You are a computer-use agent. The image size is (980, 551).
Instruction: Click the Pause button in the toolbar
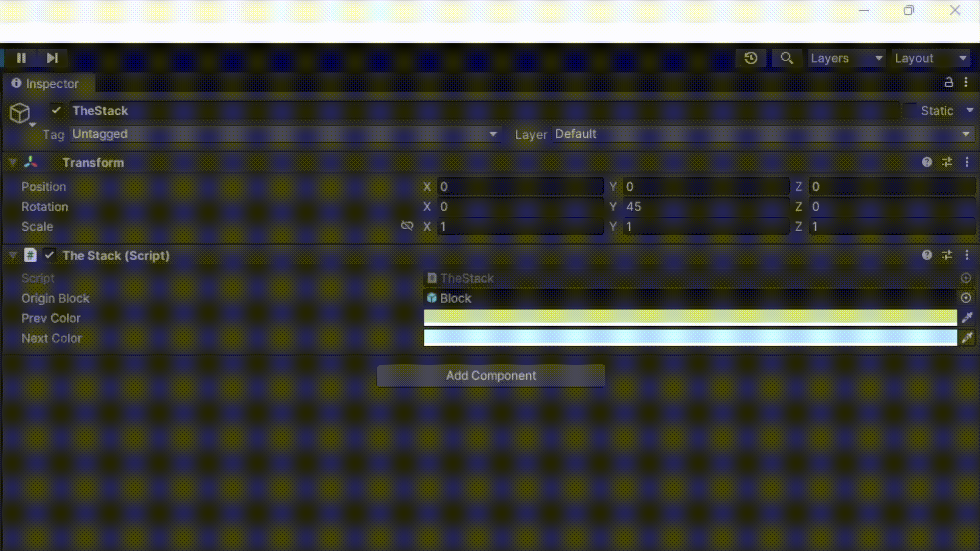coord(21,58)
